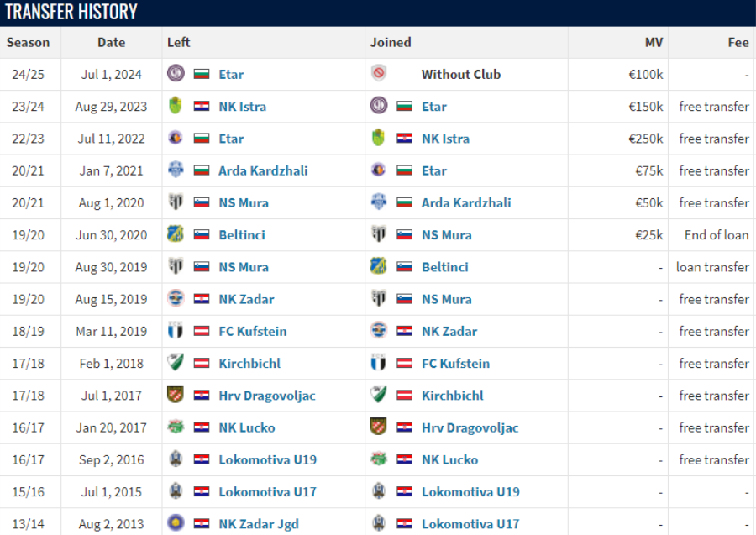Click the MV column header
Screen dimensions: 756x535
coord(654,43)
